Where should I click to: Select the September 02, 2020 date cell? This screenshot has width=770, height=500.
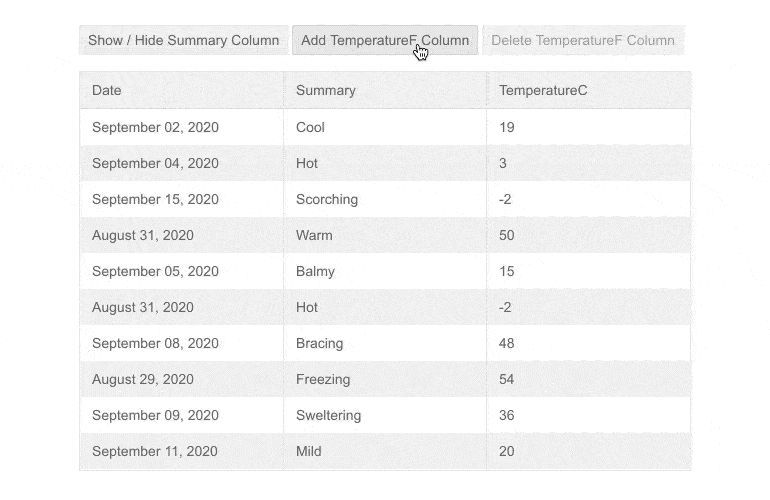[x=155, y=128]
